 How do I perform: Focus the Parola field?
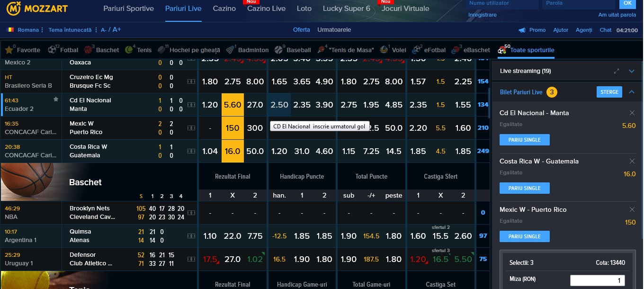[x=578, y=3]
